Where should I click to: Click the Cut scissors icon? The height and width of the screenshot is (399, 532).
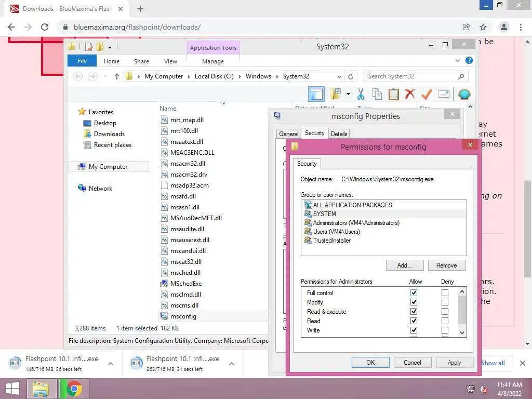(361, 94)
